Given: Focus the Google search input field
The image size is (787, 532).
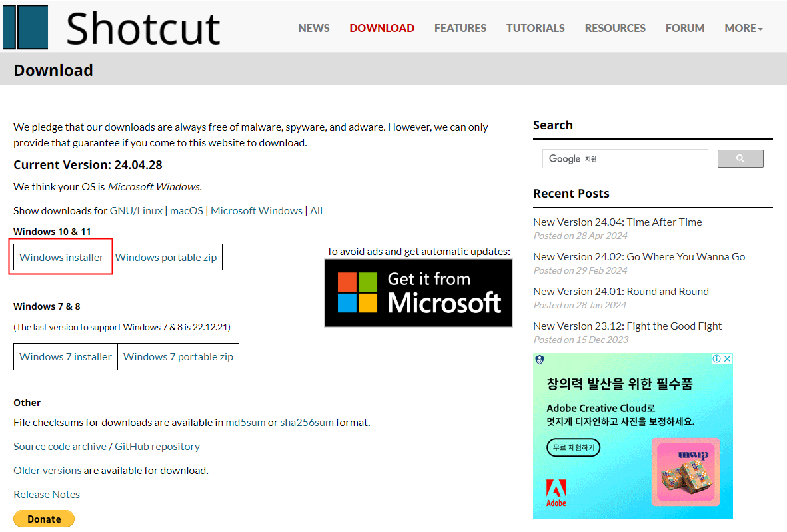Looking at the screenshot, I should [x=625, y=159].
